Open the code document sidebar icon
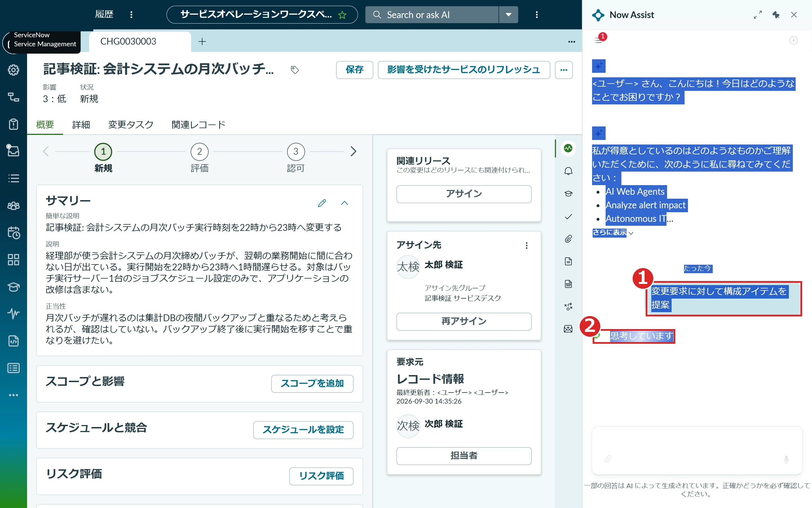Image resolution: width=812 pixels, height=508 pixels. [x=14, y=341]
